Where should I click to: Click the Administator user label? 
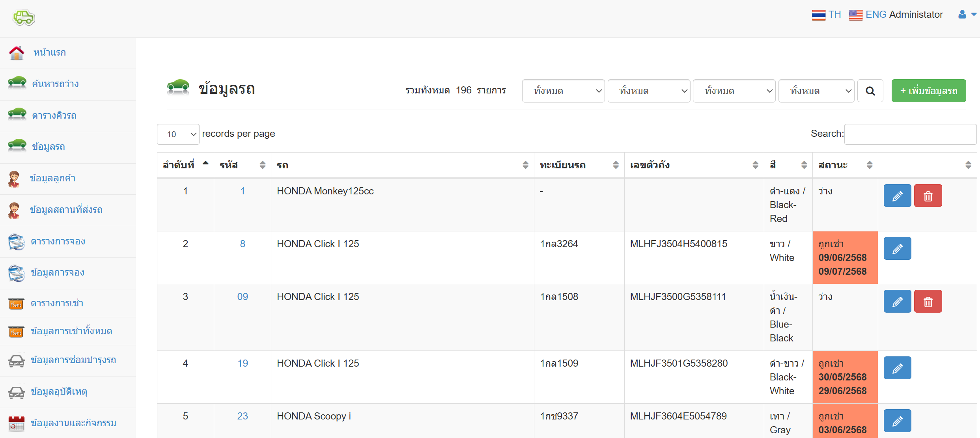coord(916,15)
